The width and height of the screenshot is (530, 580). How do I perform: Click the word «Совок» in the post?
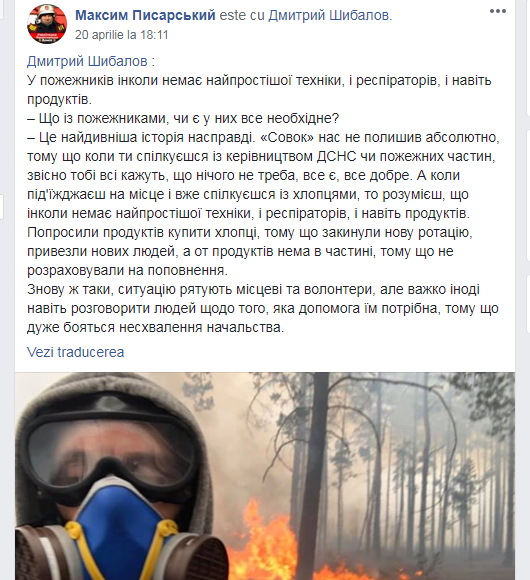coord(287,137)
